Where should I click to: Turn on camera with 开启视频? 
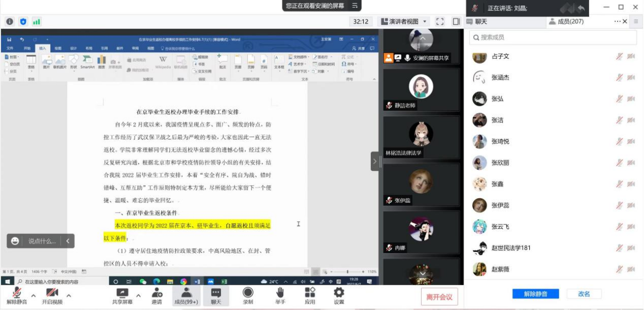tap(52, 296)
